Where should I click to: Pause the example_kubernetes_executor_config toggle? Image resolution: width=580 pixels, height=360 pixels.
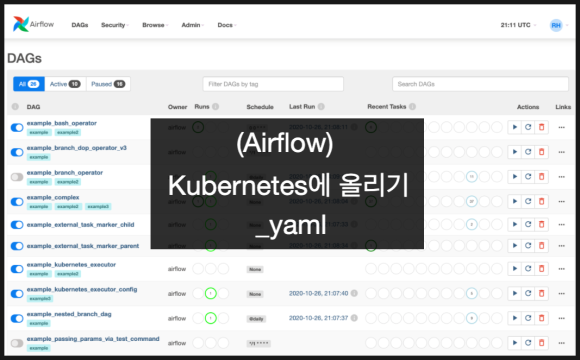[17, 294]
